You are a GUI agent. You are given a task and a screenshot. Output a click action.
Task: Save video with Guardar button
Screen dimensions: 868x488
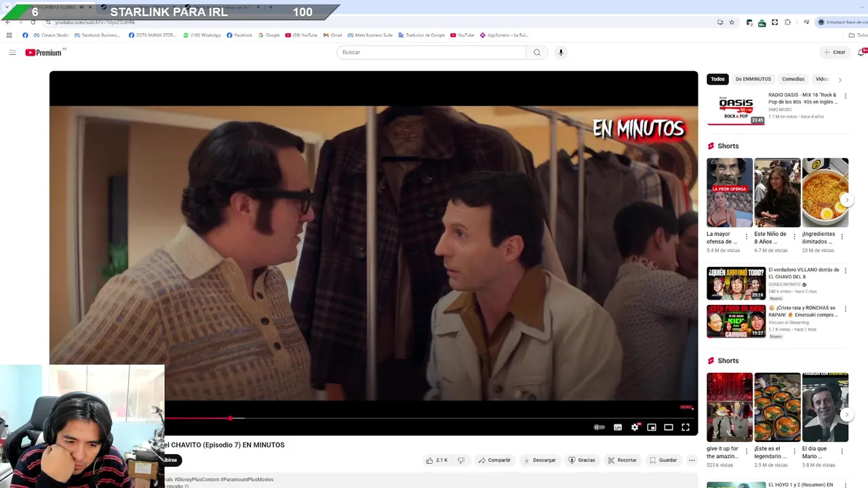663,460
